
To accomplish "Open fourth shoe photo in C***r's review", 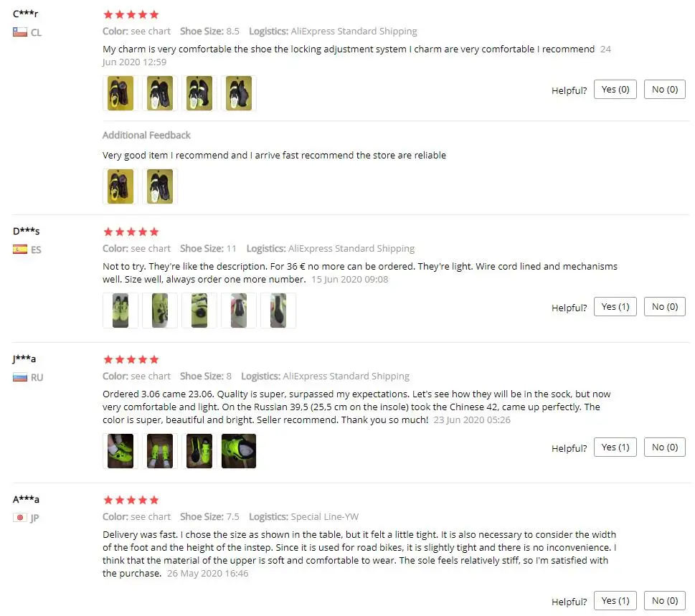I will (x=238, y=93).
